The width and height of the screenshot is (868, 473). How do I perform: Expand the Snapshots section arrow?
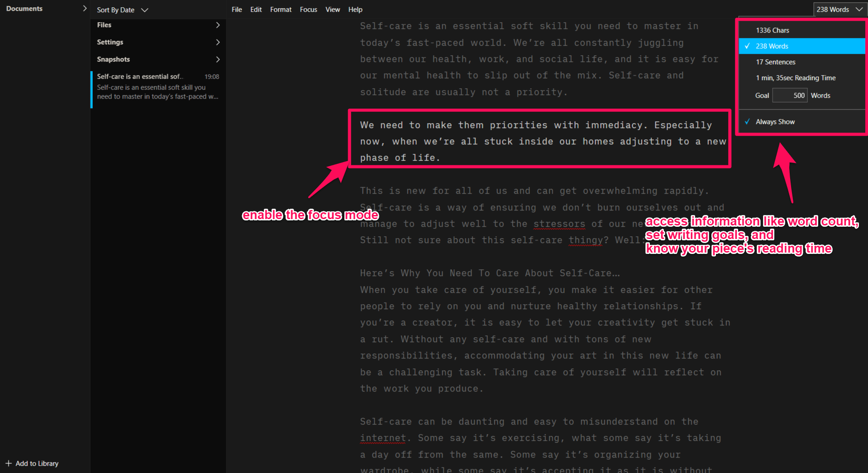point(218,59)
